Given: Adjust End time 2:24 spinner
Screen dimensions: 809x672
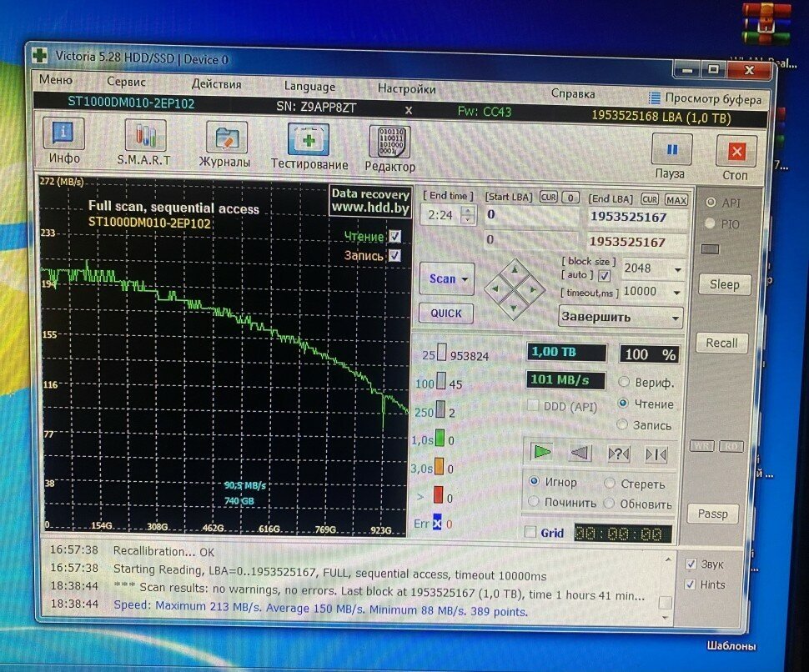Looking at the screenshot, I should click(468, 214).
